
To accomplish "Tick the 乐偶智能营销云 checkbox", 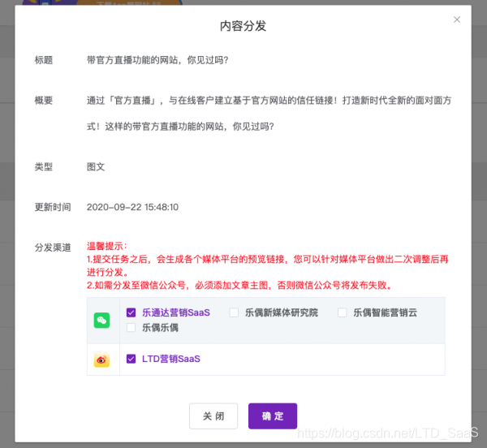I will (x=343, y=312).
